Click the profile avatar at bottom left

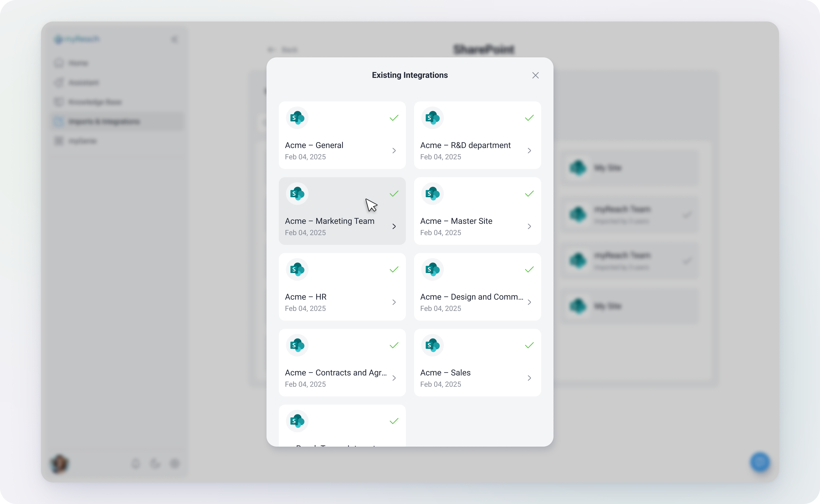click(x=59, y=464)
